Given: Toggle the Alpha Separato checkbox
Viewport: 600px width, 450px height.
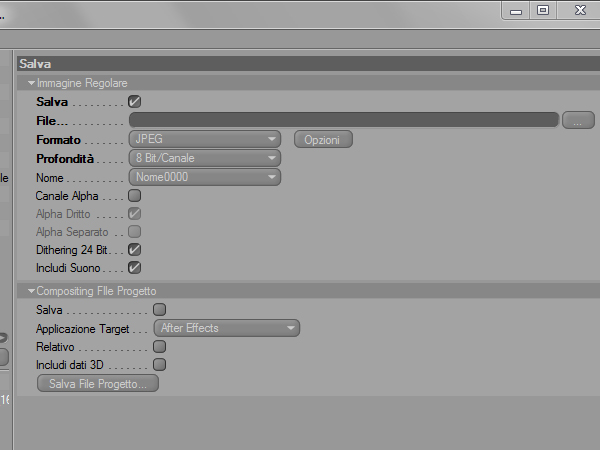Looking at the screenshot, I should 134,232.
